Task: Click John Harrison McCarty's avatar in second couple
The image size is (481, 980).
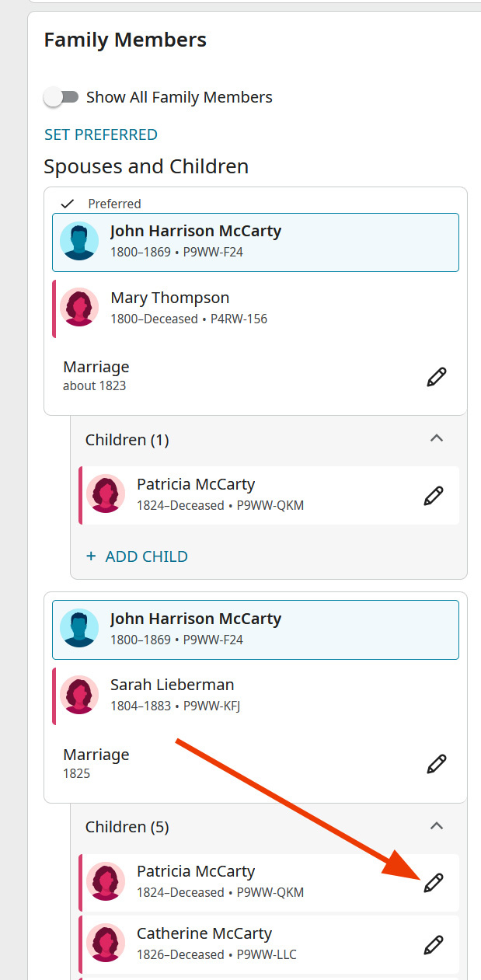Action: click(79, 628)
